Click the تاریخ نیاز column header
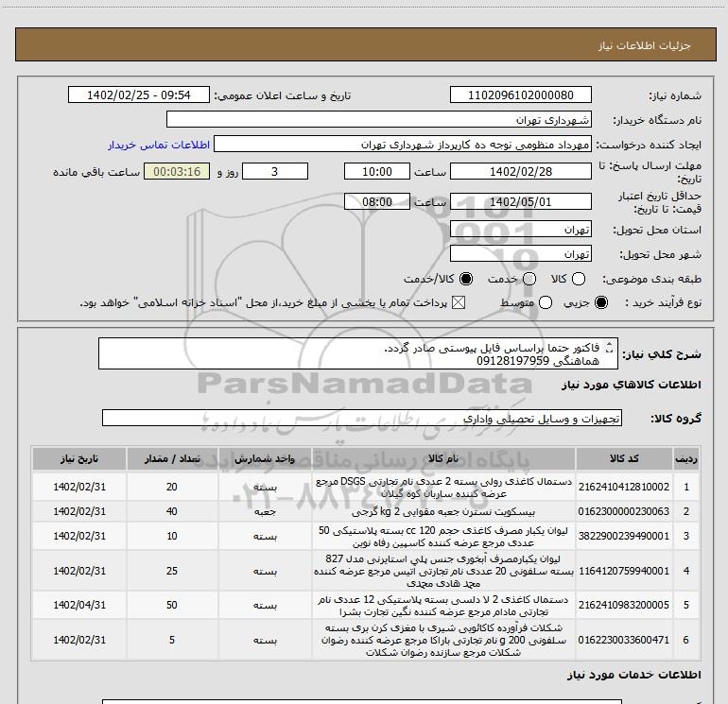Screen dimensions: 728x704 pyautogui.click(x=78, y=458)
